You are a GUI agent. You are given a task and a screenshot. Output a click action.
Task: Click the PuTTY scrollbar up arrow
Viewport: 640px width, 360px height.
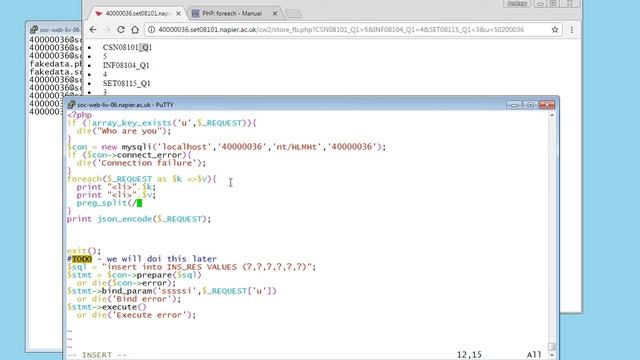551,115
